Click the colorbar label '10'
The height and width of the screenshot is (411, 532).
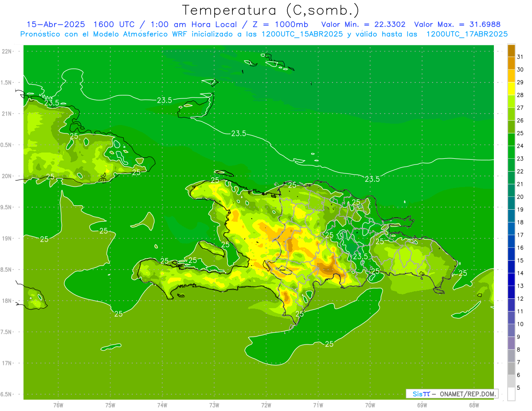520,324
